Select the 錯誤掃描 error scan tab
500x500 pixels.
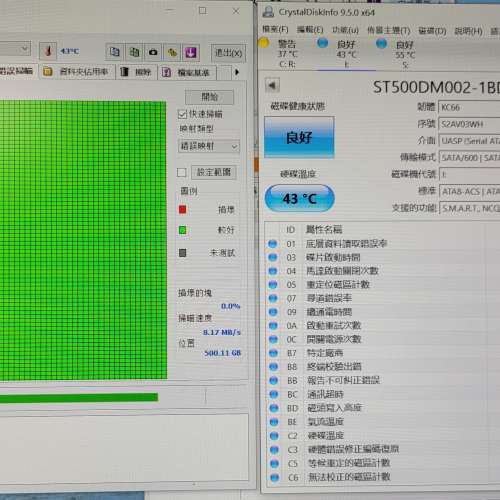(x=17, y=71)
